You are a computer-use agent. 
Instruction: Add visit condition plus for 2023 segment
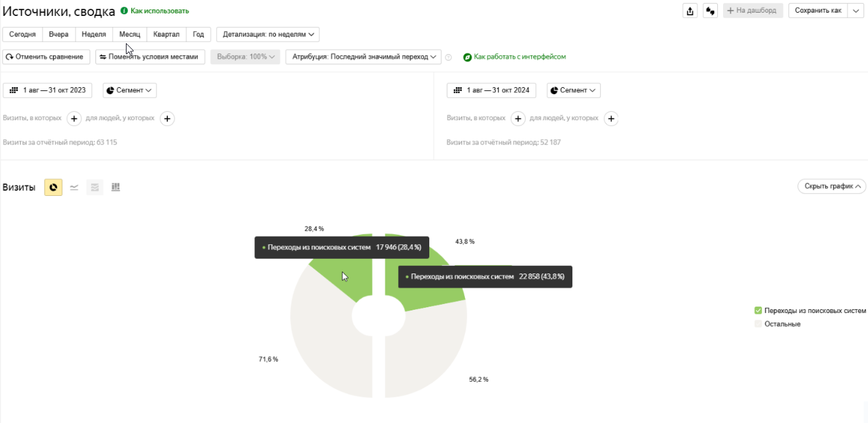(x=74, y=118)
